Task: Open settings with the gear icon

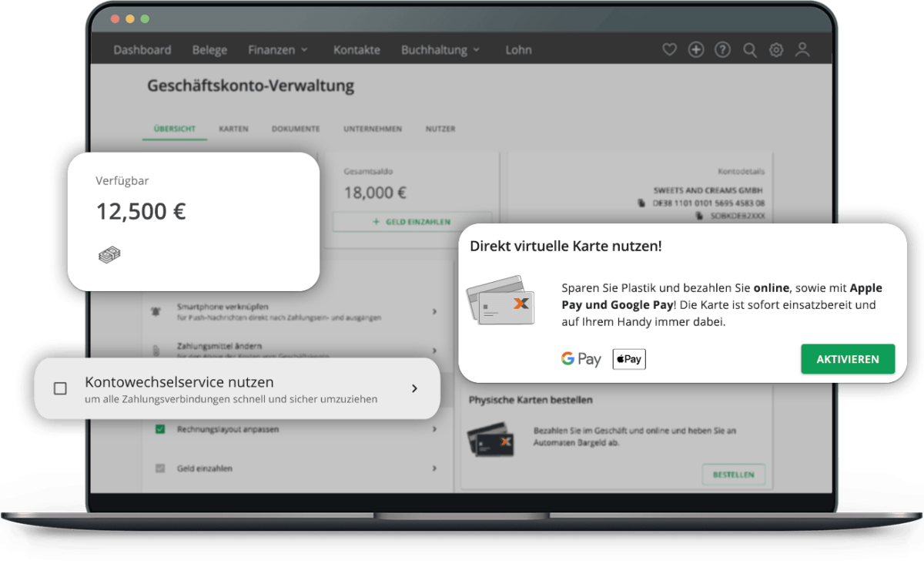Action: click(x=776, y=50)
